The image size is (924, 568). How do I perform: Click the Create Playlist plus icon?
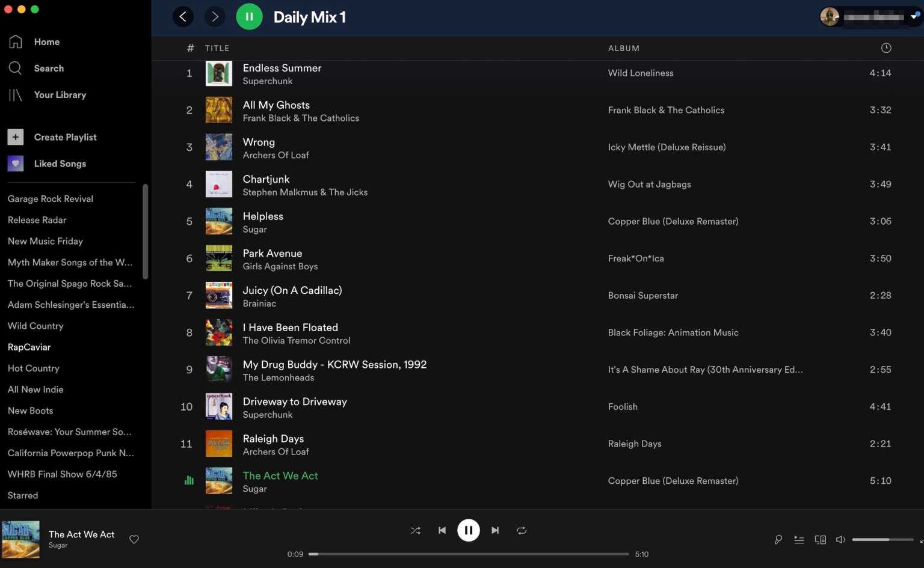[x=15, y=136]
